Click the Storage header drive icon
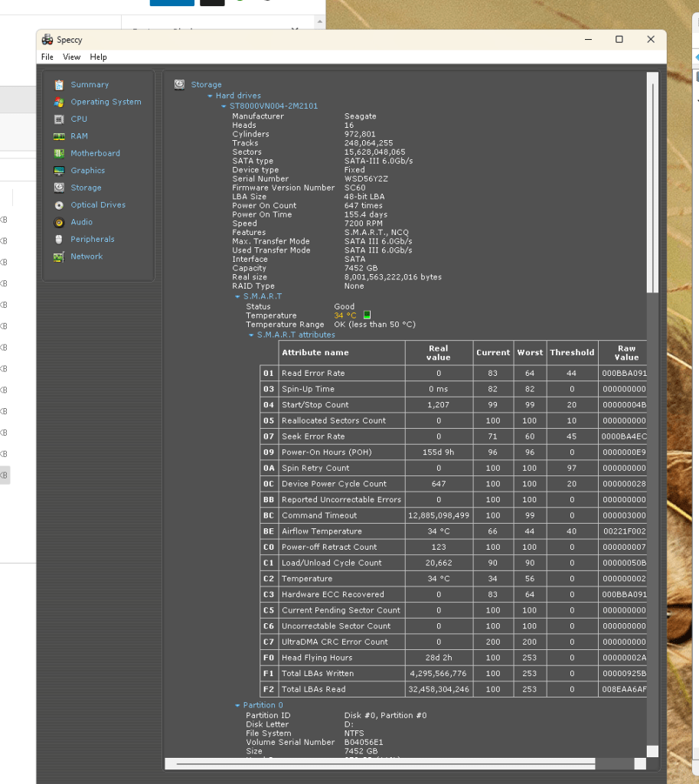Viewport: 699px width, 784px height. [x=179, y=84]
